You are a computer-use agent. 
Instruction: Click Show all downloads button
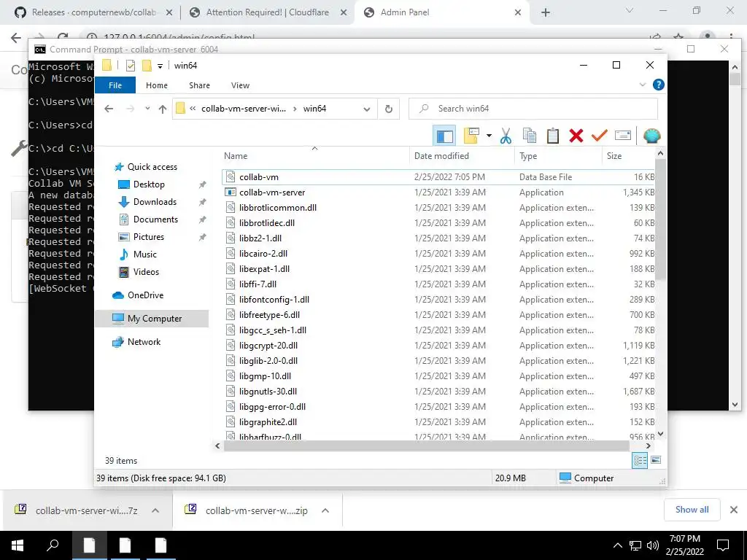(692, 510)
